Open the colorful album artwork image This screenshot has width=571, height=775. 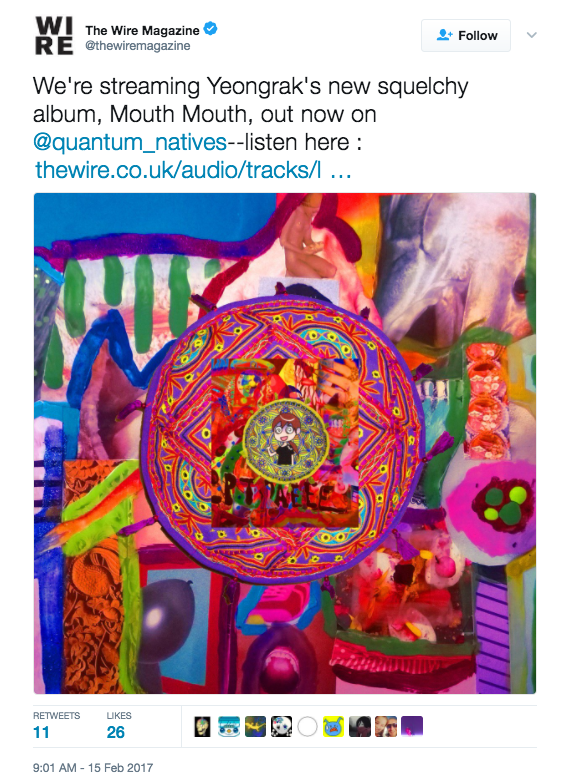[x=285, y=443]
